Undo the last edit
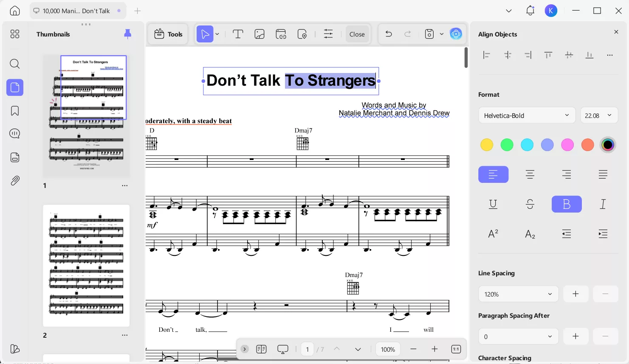This screenshot has height=364, width=629. pos(388,34)
